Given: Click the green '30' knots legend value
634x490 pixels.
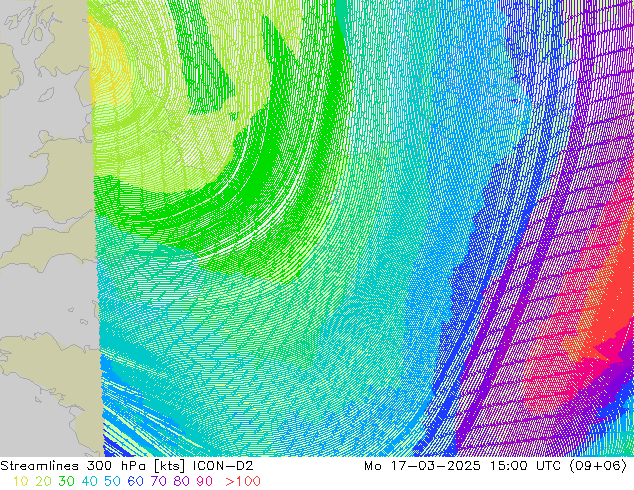Looking at the screenshot, I should pyautogui.click(x=66, y=481).
